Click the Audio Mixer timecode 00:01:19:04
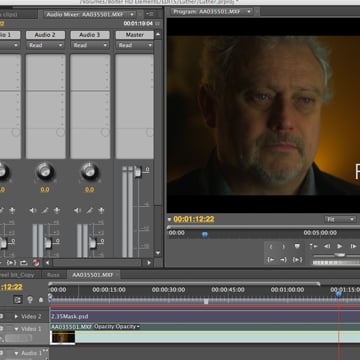360x360 pixels. tap(138, 24)
